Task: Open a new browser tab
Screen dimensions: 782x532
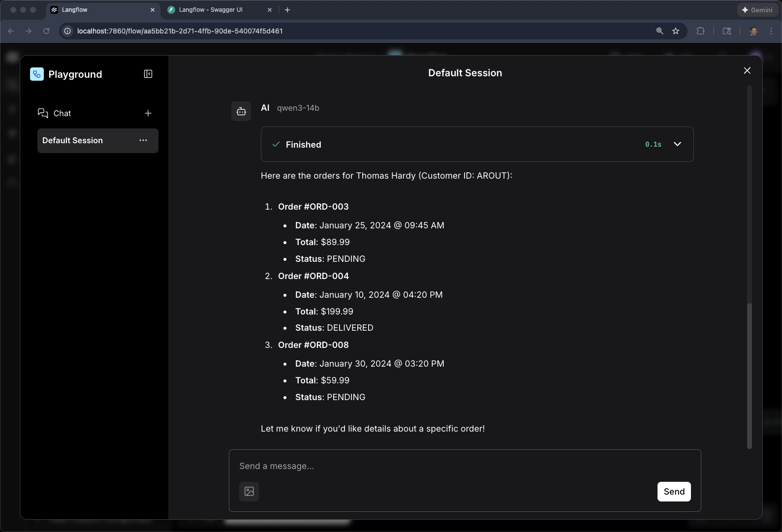Action: 287,10
